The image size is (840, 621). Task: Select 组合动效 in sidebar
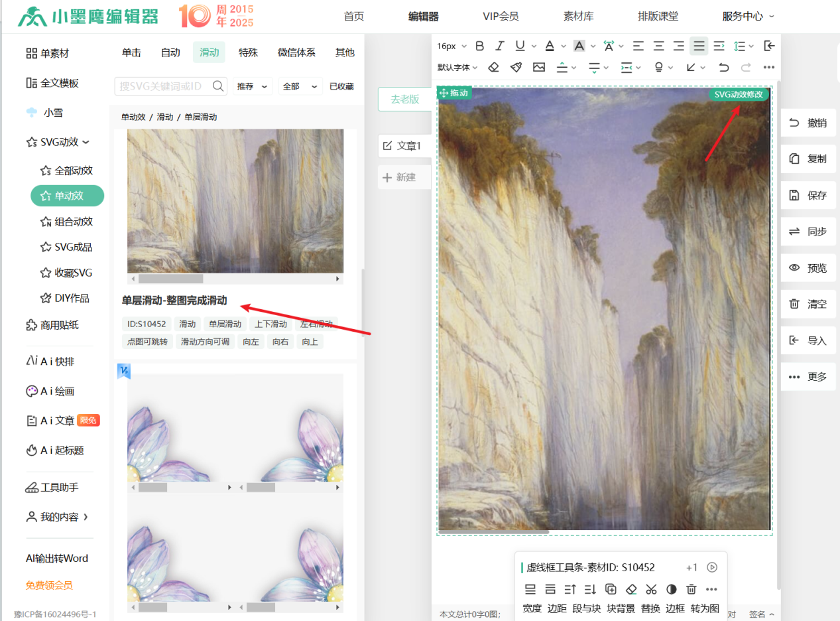pyautogui.click(x=66, y=222)
